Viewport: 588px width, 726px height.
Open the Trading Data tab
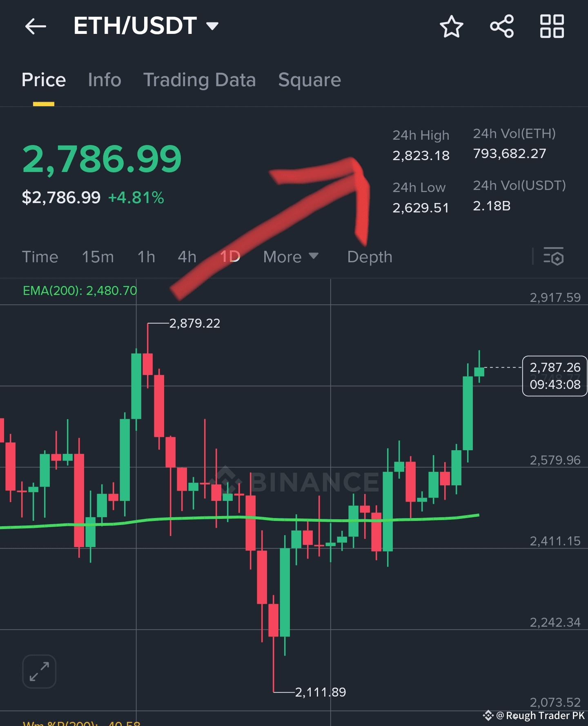(x=200, y=80)
